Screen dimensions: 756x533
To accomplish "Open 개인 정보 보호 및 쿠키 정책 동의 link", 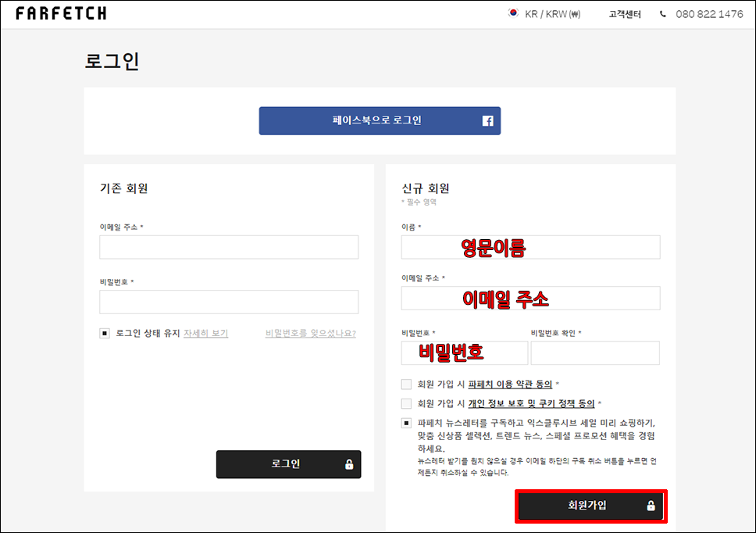I will tap(531, 403).
